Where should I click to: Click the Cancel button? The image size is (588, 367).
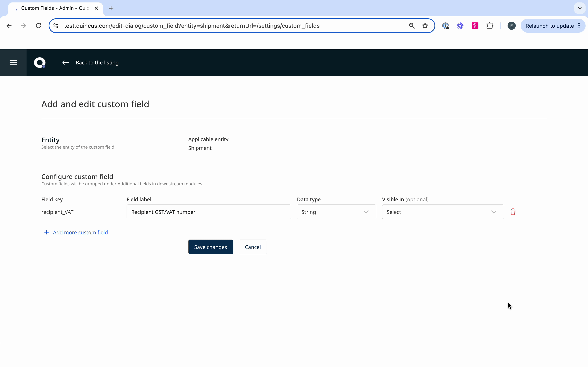[253, 247]
